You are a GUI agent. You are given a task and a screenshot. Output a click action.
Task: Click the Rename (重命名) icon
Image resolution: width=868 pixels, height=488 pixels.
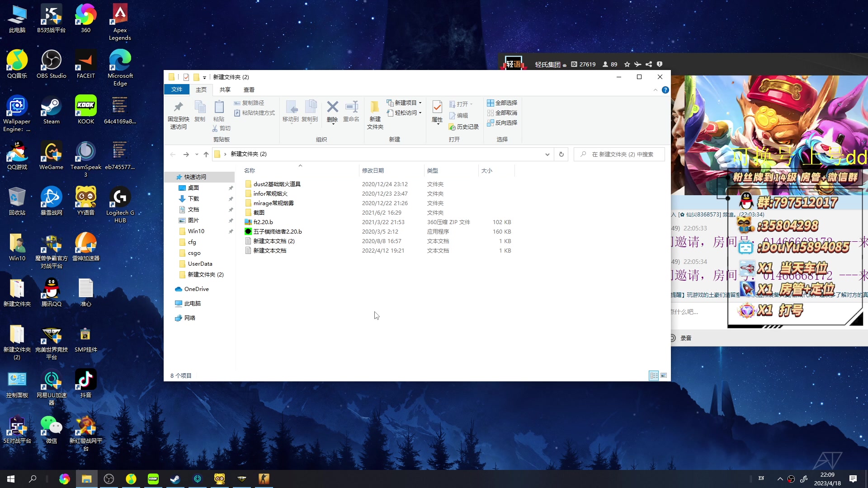(x=351, y=107)
